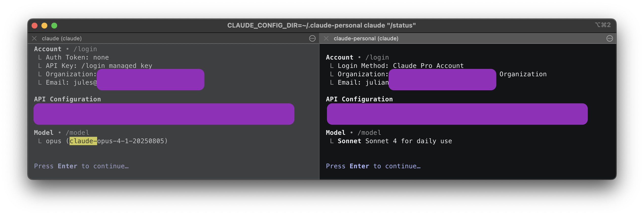The height and width of the screenshot is (216, 644).
Task: Click 'API Configuration' heading in left pane
Action: (68, 99)
